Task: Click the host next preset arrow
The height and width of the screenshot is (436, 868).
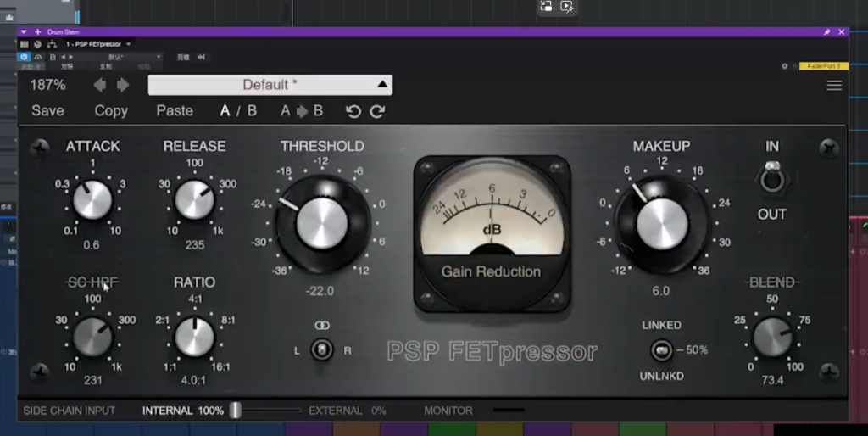Action: (70, 57)
